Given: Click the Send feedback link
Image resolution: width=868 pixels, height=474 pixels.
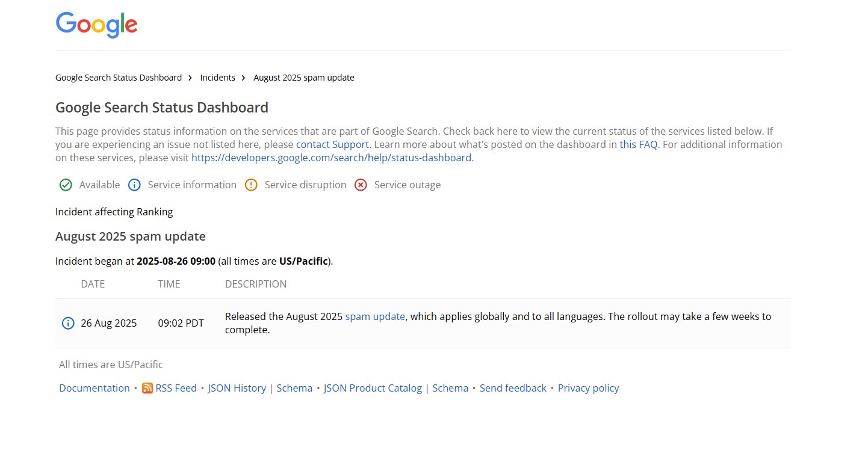Looking at the screenshot, I should click(x=513, y=388).
